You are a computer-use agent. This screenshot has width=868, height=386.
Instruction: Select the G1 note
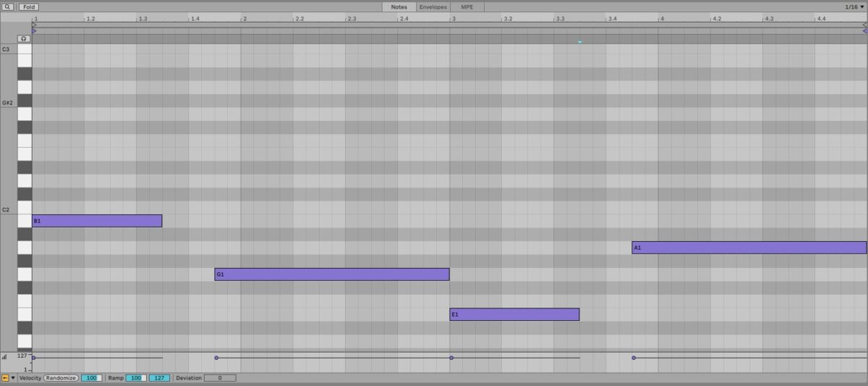(331, 274)
